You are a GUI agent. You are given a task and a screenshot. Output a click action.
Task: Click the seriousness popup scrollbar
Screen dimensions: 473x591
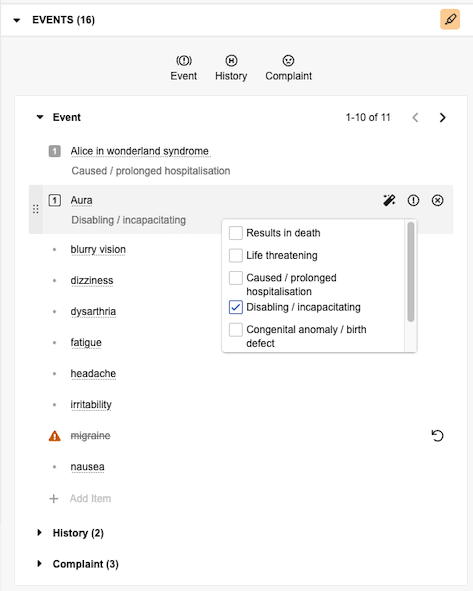click(x=411, y=271)
